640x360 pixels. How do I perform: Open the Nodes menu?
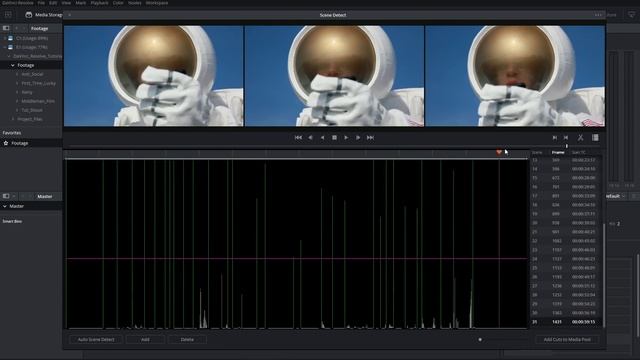click(135, 3)
